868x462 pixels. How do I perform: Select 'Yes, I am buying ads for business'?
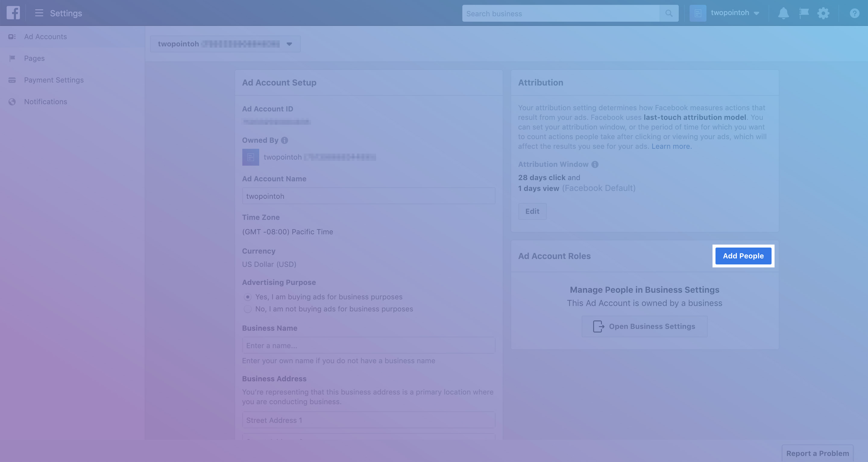click(x=248, y=297)
